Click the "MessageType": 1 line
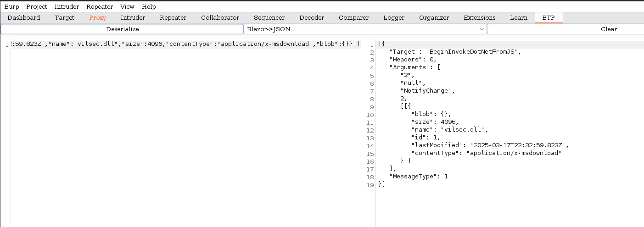This screenshot has height=227, width=644. pyautogui.click(x=418, y=177)
